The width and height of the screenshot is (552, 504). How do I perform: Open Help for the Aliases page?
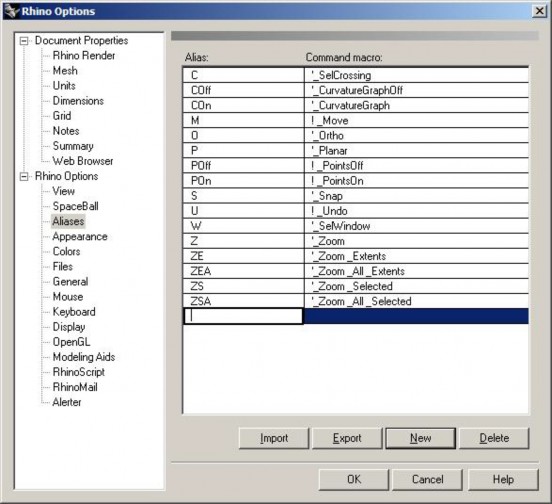(x=503, y=479)
